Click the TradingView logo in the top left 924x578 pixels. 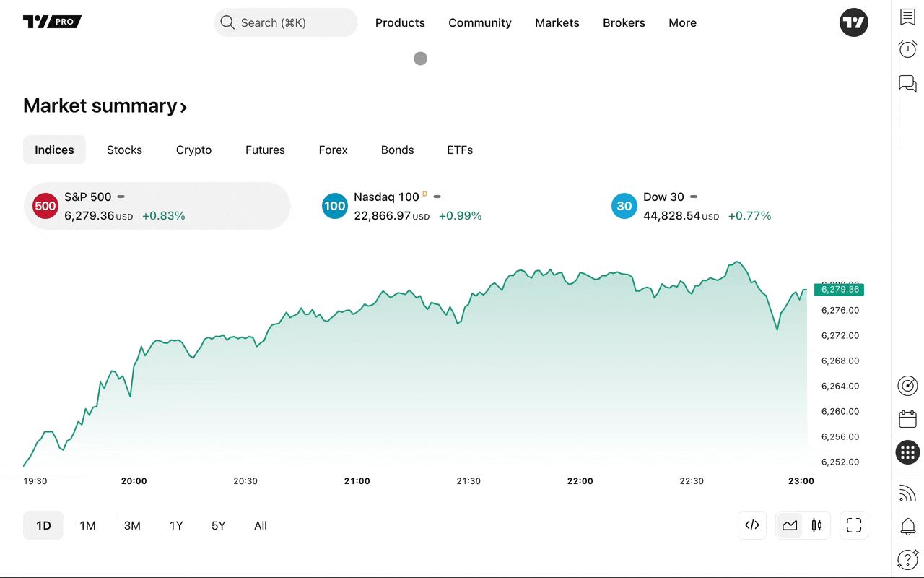(x=52, y=21)
